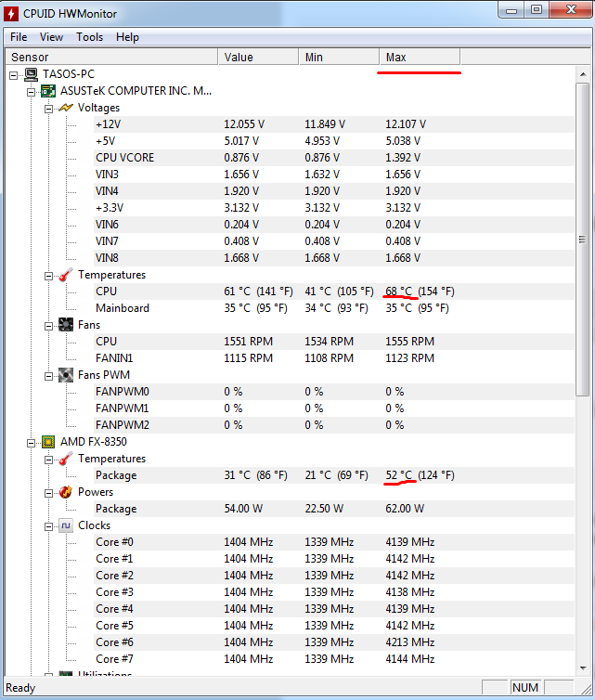
Task: Select the AMD FX-8350 label
Action: [94, 442]
